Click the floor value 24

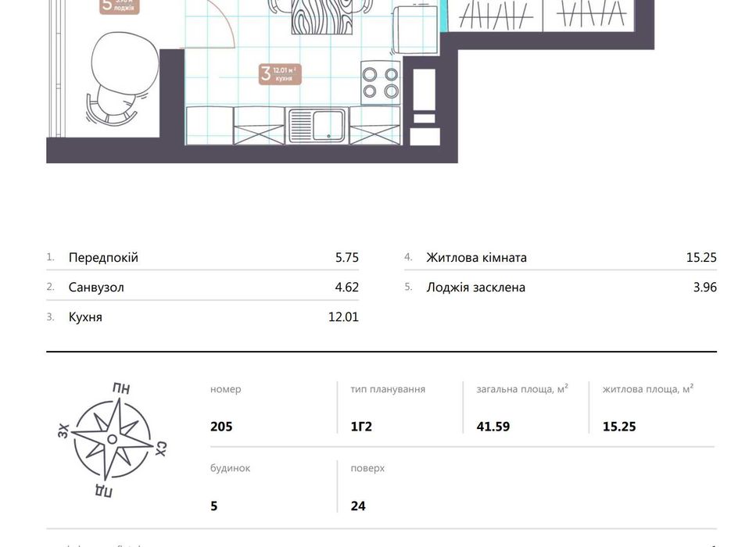358,506
